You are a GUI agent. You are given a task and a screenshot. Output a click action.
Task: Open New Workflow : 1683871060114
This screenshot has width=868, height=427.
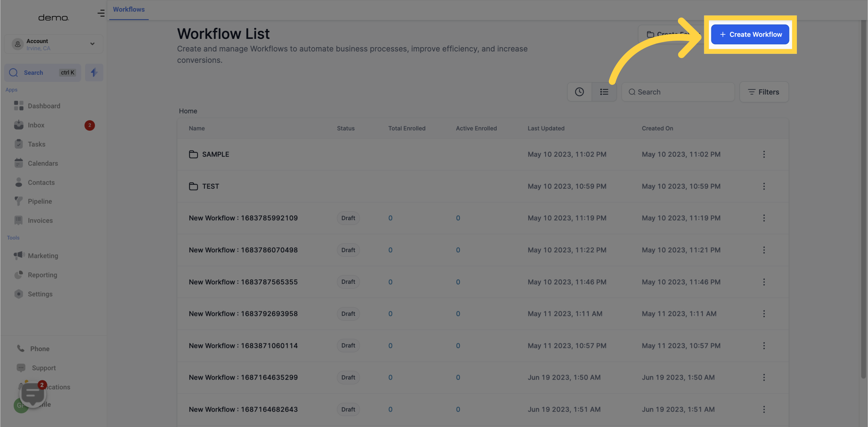(243, 346)
